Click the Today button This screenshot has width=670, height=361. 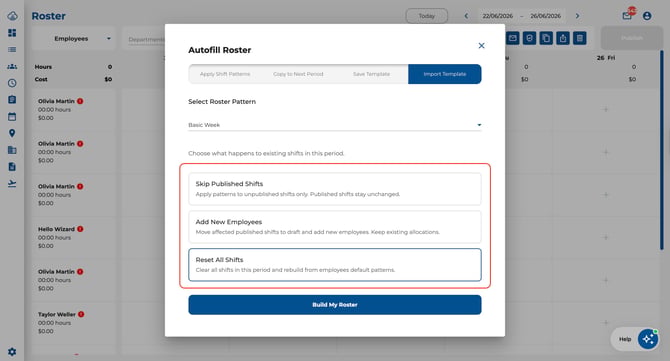coord(426,16)
